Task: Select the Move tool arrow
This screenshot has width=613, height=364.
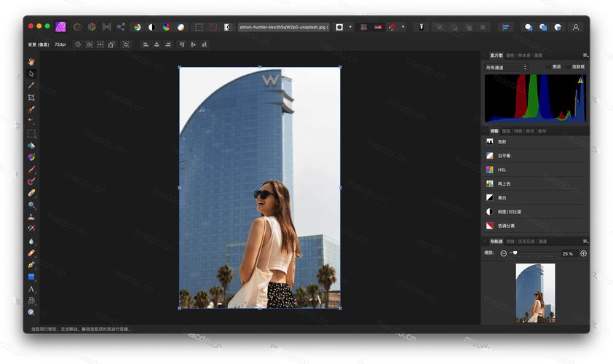Action: click(x=31, y=74)
